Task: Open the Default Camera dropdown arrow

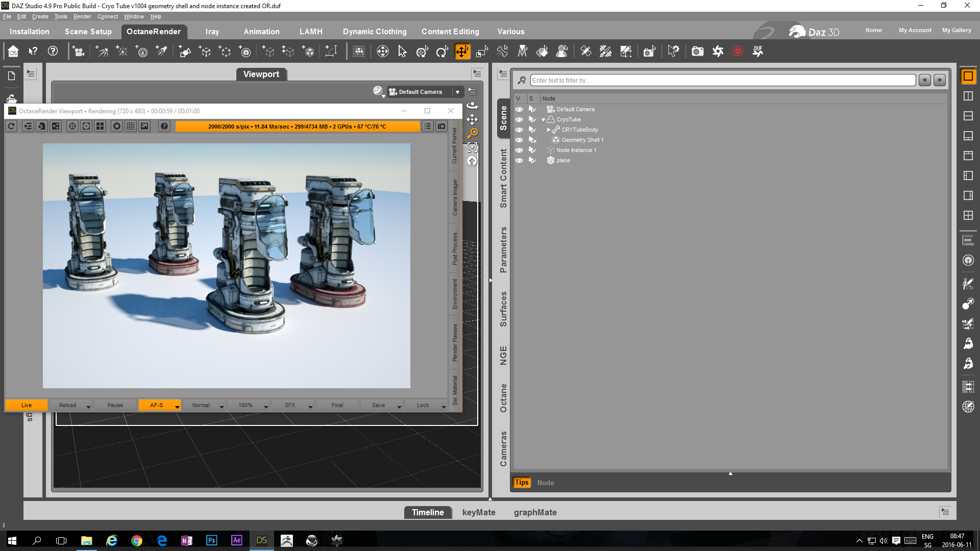Action: (457, 92)
